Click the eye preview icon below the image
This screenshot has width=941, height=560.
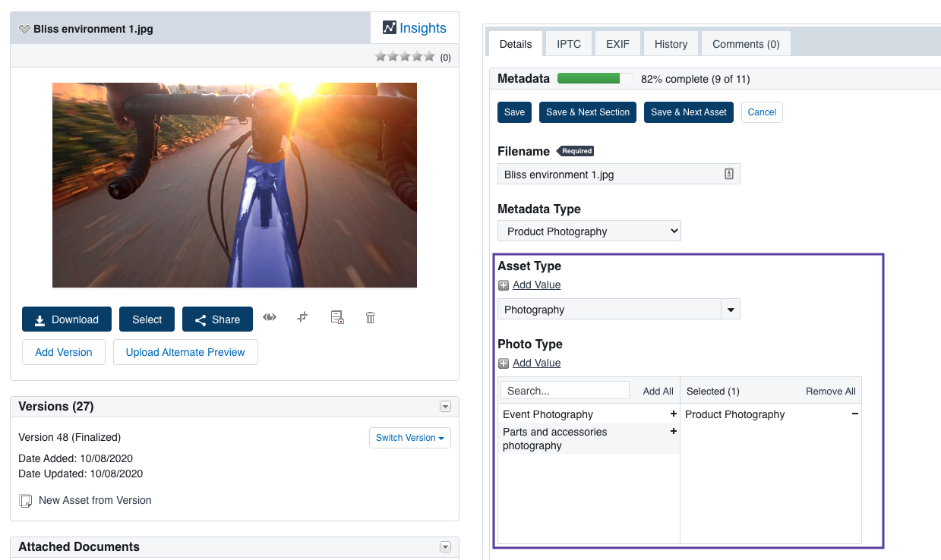coord(269,318)
